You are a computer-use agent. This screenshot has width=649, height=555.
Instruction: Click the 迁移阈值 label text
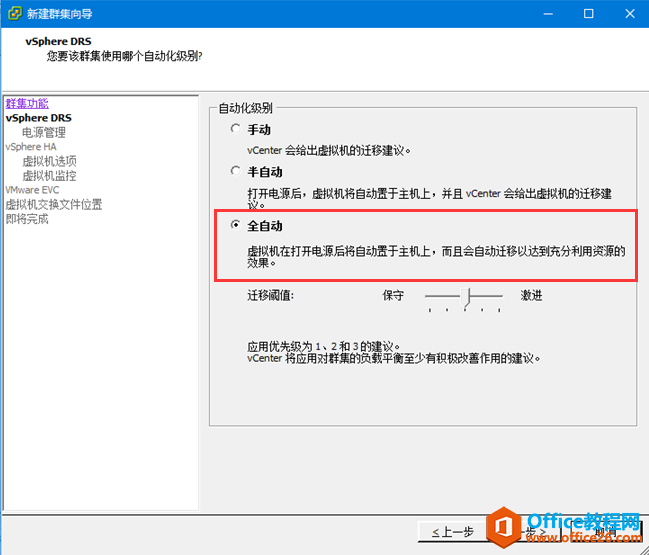(271, 296)
